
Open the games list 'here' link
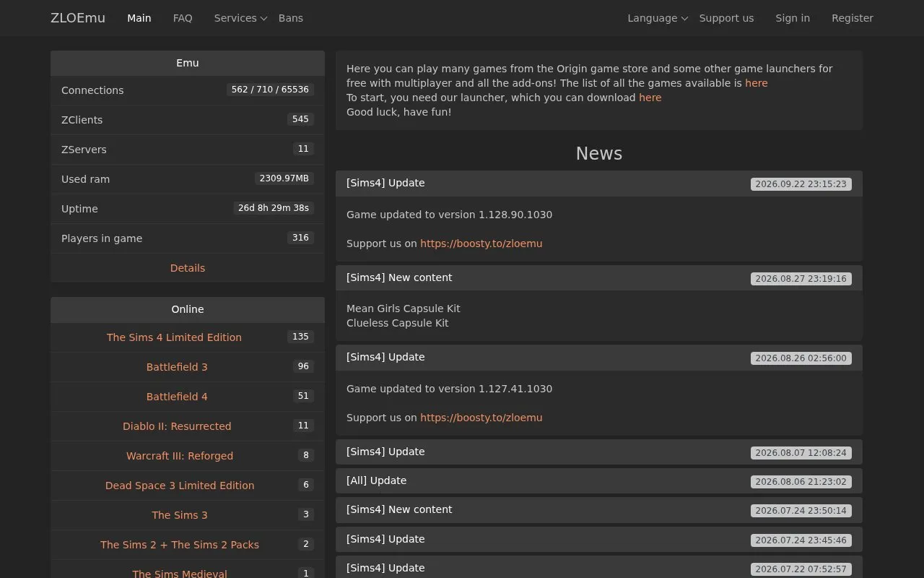pos(757,83)
